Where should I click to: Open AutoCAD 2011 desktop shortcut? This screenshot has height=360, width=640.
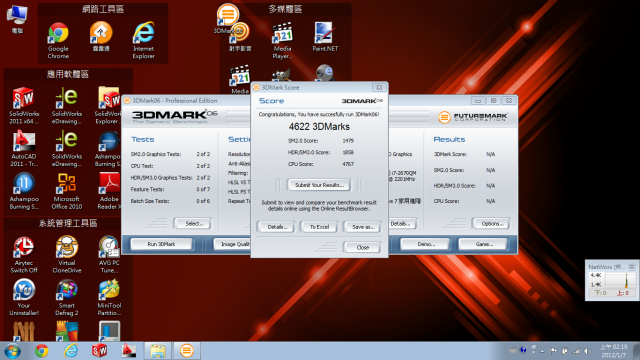(24, 148)
